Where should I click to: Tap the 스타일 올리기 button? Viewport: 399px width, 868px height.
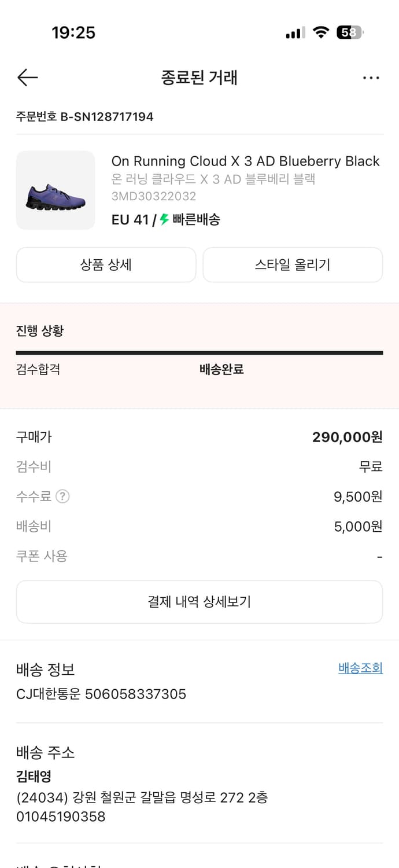point(293,264)
